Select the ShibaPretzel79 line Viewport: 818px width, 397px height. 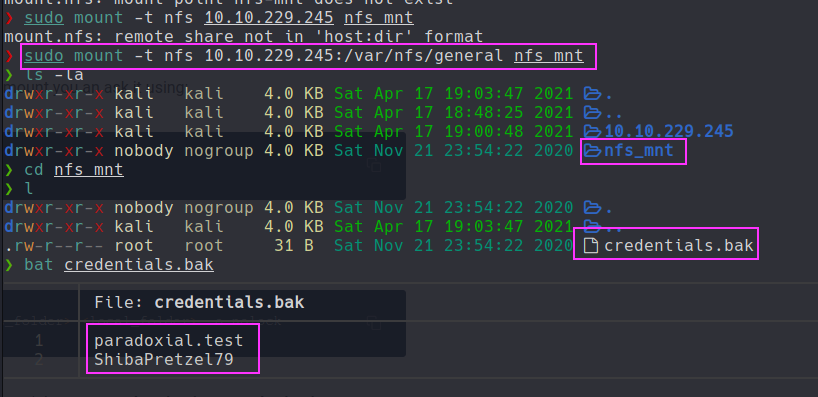[164, 359]
